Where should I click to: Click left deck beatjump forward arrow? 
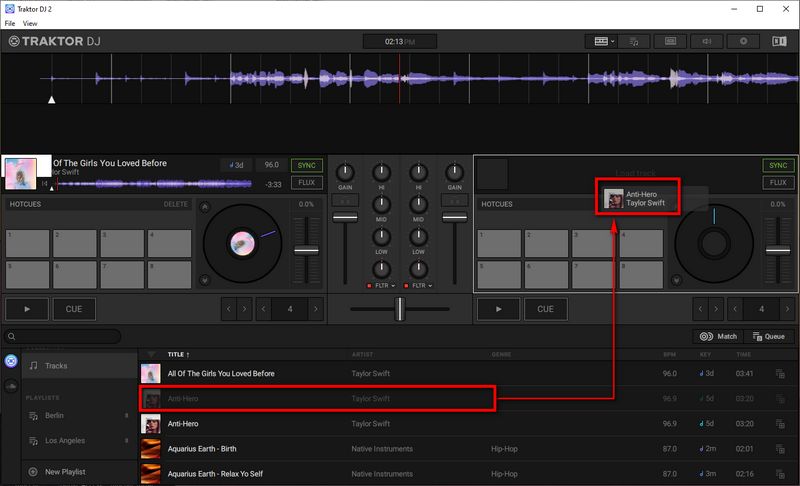[244, 309]
